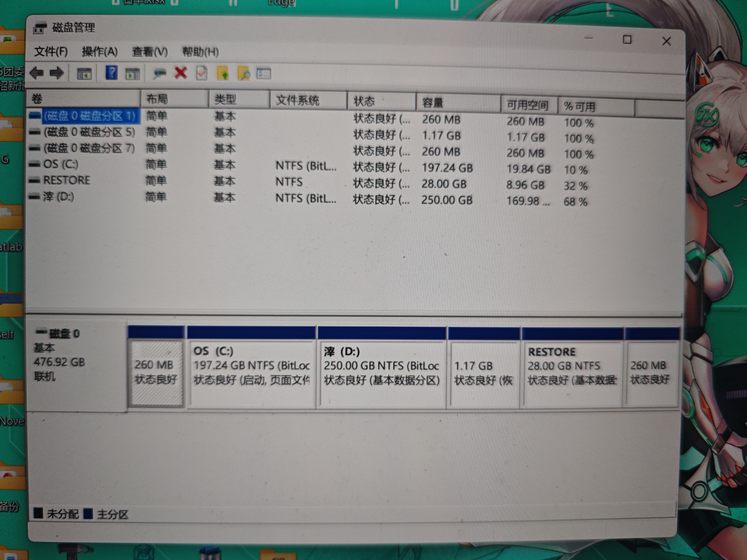Open the 操作(A) menu
The width and height of the screenshot is (747, 560).
click(100, 52)
